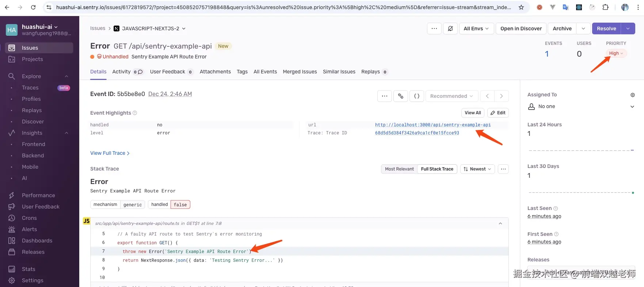644x287 pixels.
Task: Click the Resolve button
Action: click(606, 28)
